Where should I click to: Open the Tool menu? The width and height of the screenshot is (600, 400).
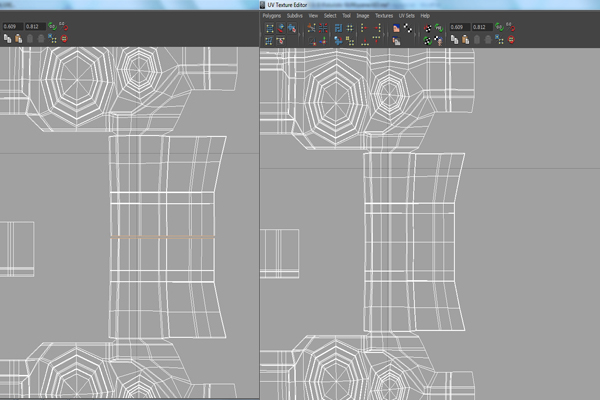click(346, 16)
